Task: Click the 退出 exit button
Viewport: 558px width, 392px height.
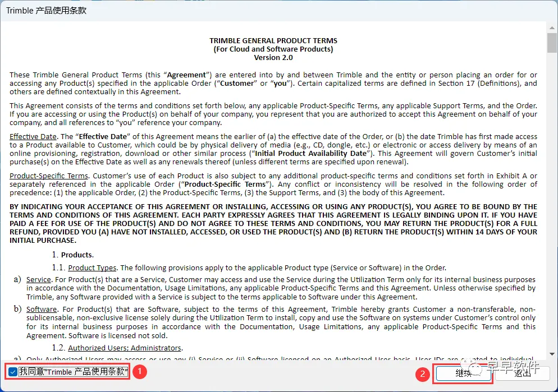Action: (x=523, y=373)
